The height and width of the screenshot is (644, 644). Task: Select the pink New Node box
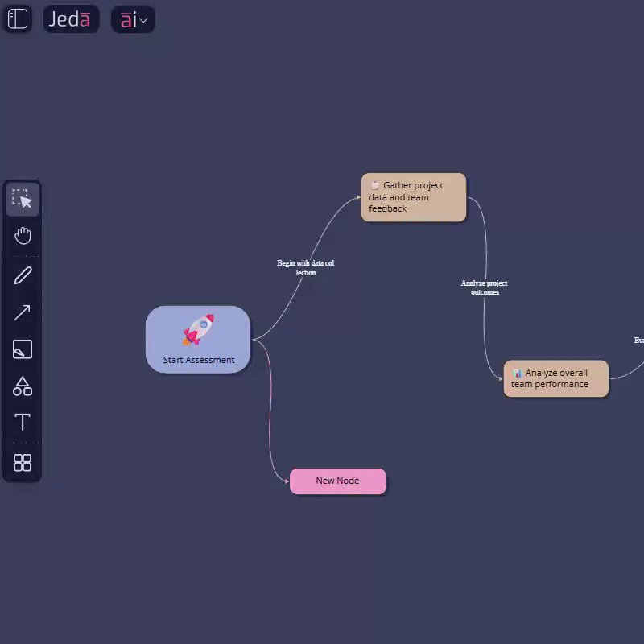[x=337, y=481]
